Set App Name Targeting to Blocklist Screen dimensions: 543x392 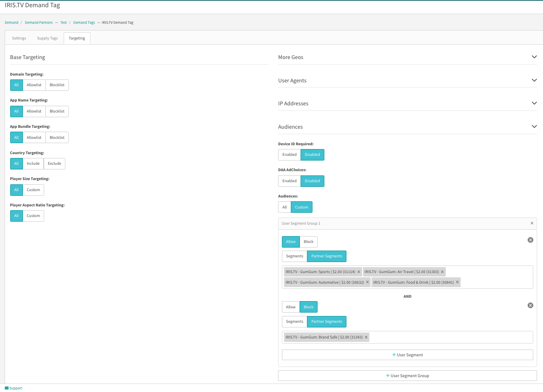57,111
